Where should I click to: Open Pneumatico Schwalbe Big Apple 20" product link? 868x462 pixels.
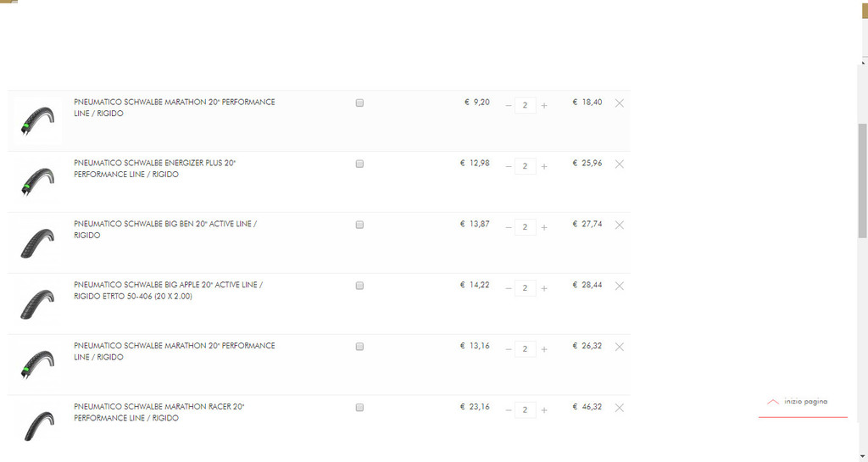click(169, 291)
